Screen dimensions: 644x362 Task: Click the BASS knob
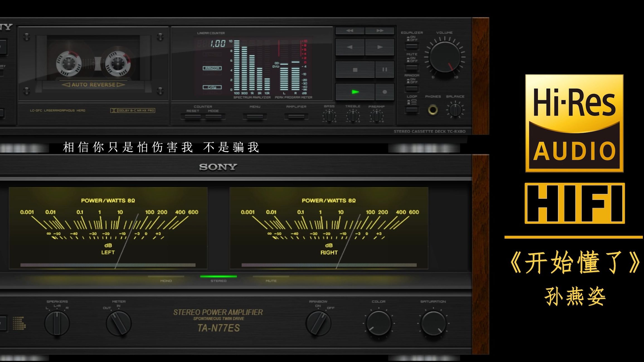(x=329, y=116)
